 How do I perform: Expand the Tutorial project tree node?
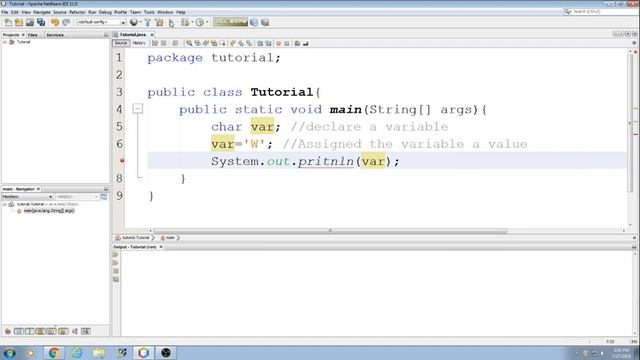tap(5, 42)
